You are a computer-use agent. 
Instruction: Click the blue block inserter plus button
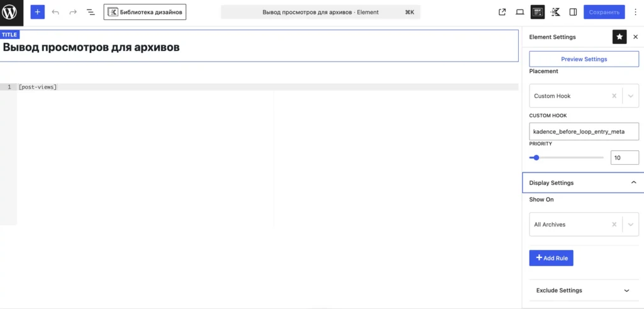(37, 12)
